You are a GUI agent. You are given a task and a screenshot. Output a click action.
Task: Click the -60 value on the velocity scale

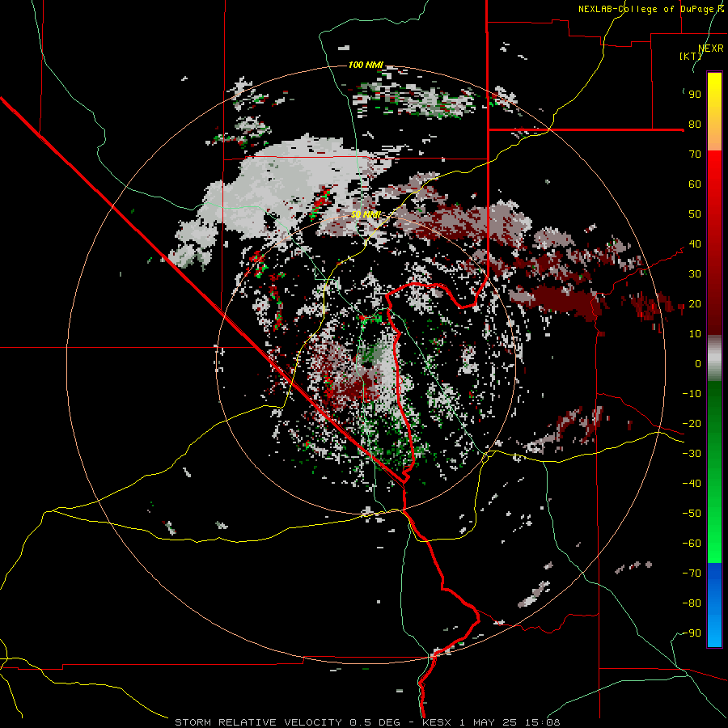pyautogui.click(x=692, y=544)
